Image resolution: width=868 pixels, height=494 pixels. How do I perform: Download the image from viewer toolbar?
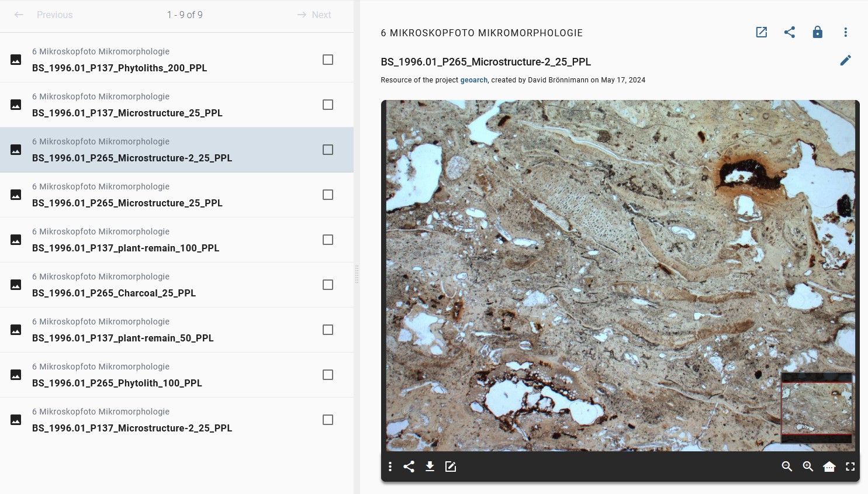pyautogui.click(x=430, y=467)
